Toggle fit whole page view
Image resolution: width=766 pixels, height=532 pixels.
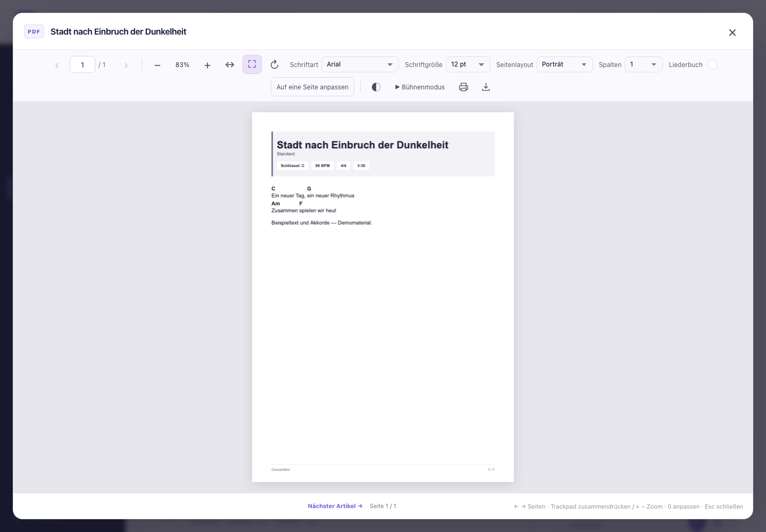[x=252, y=64]
